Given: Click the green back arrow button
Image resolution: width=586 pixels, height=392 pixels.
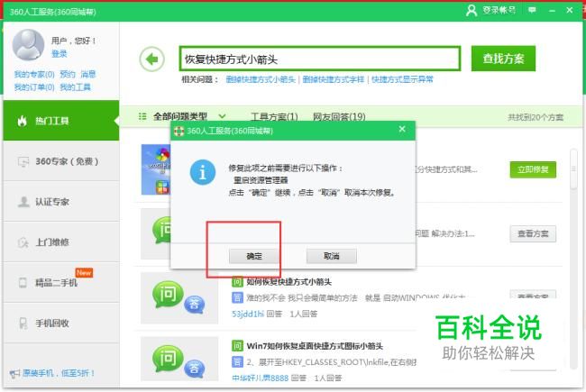Looking at the screenshot, I should click(151, 59).
